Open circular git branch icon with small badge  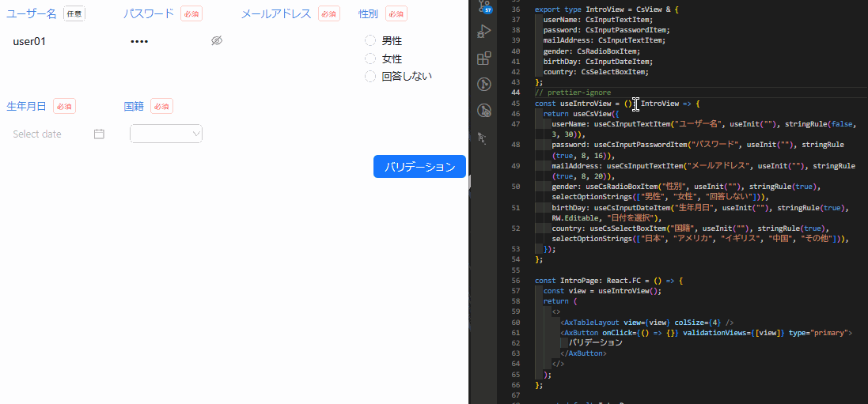pos(483,111)
